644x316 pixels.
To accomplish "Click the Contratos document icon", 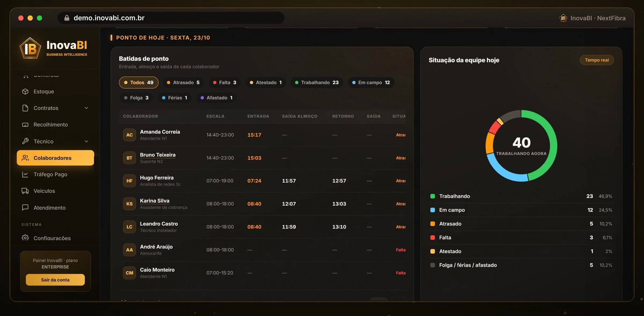I will (25, 108).
